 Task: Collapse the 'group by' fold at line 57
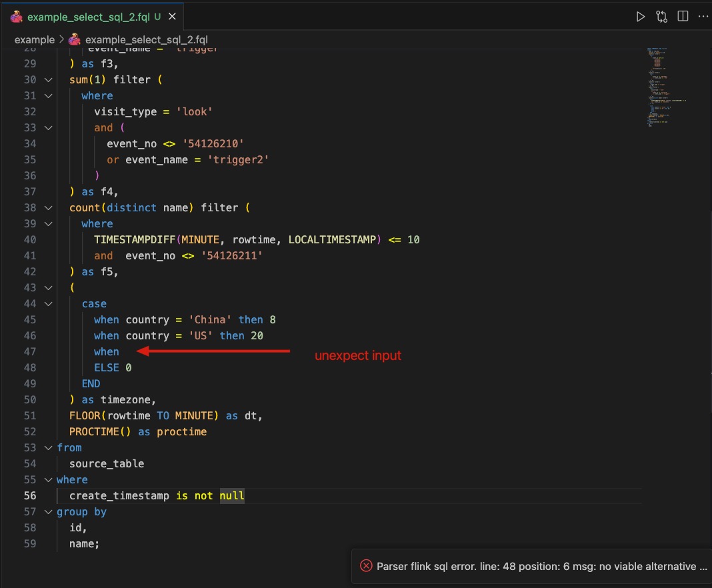(x=48, y=512)
